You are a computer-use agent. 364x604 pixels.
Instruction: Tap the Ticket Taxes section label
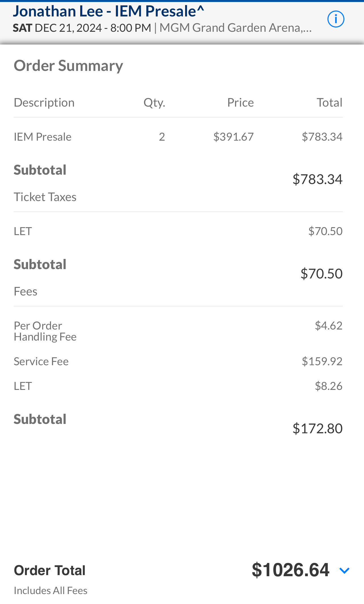[45, 197]
